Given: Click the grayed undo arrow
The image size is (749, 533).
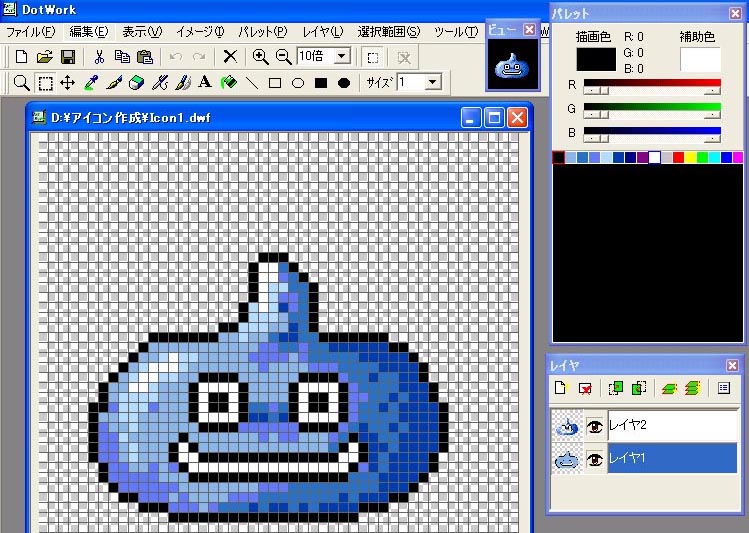Looking at the screenshot, I should [x=176, y=57].
